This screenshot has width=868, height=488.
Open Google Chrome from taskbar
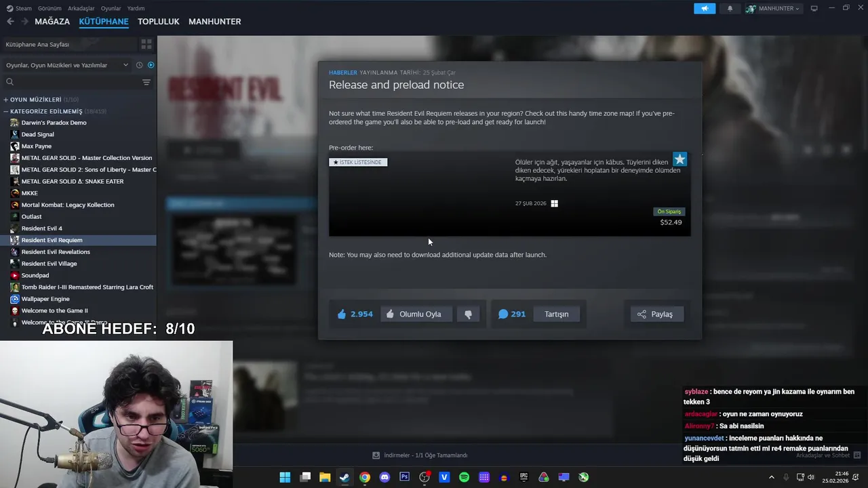click(365, 477)
